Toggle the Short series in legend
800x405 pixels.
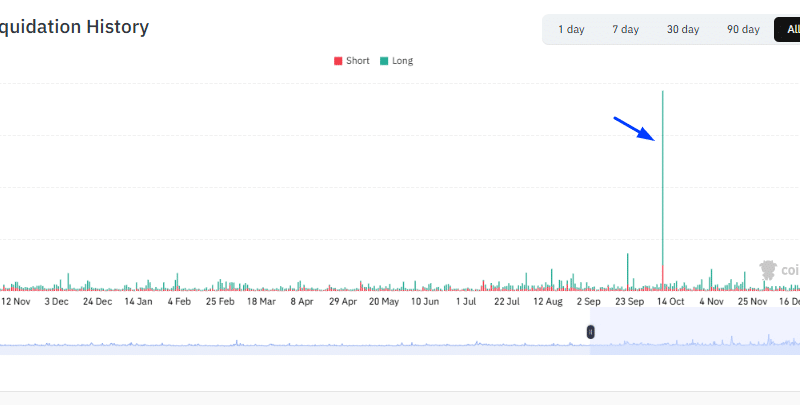pyautogui.click(x=352, y=61)
